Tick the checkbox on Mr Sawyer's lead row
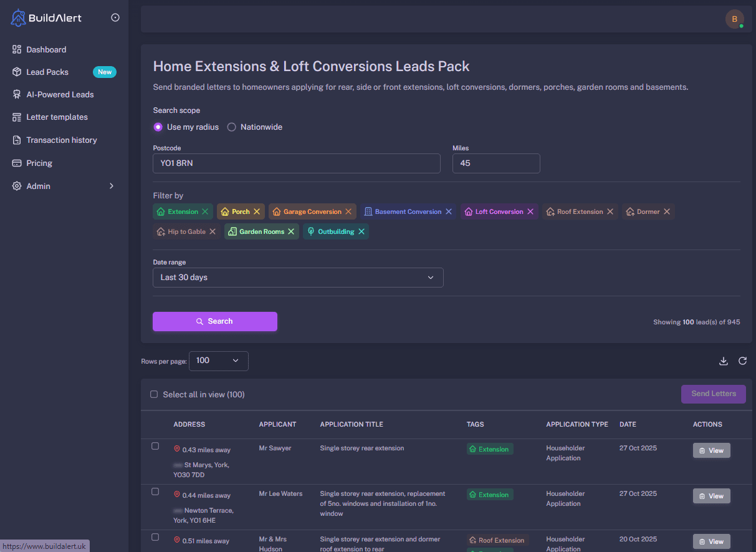 click(x=155, y=446)
